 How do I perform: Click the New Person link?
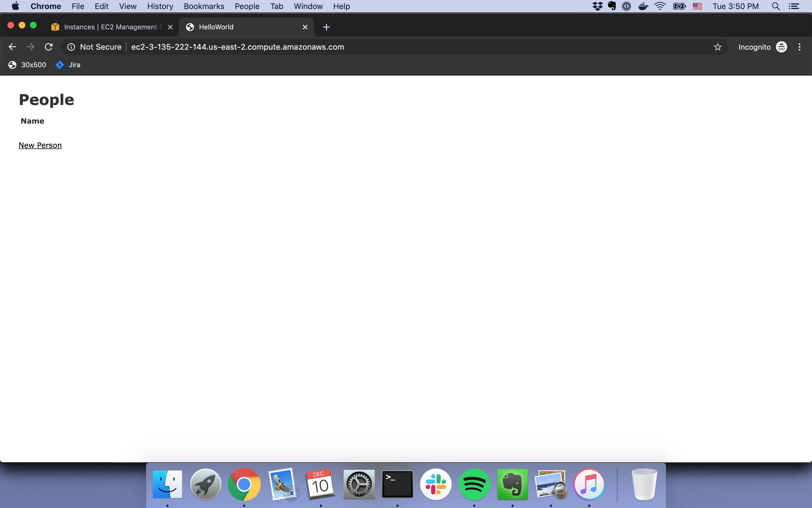coord(40,145)
